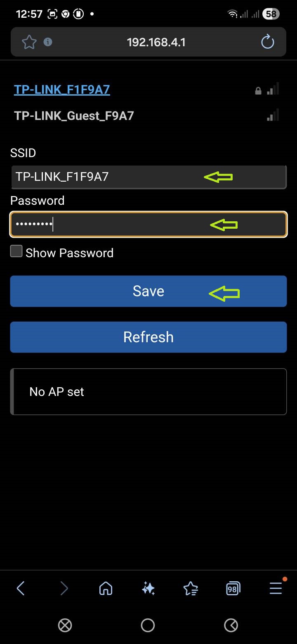
Task: Focus the SSID input field
Action: (148, 177)
